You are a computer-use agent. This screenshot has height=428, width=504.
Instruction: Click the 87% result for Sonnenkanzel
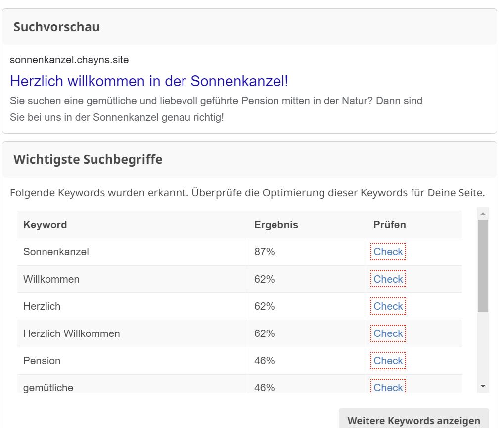[264, 252]
